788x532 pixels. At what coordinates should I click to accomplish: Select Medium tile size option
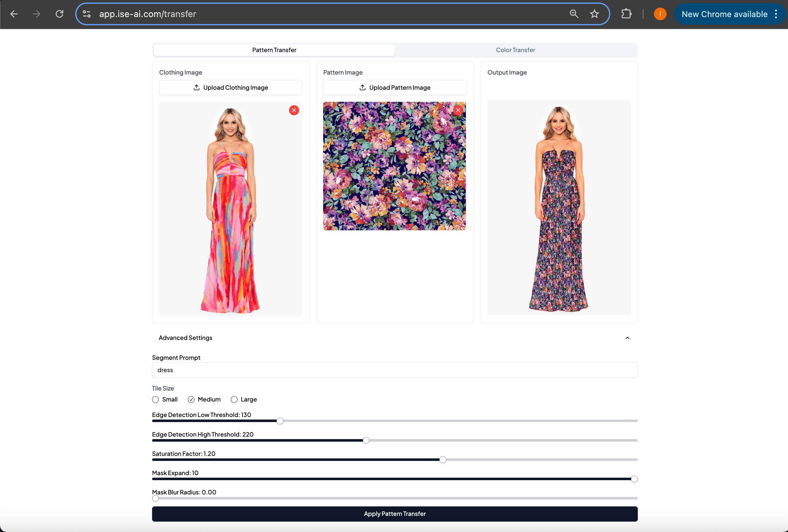[x=191, y=399]
